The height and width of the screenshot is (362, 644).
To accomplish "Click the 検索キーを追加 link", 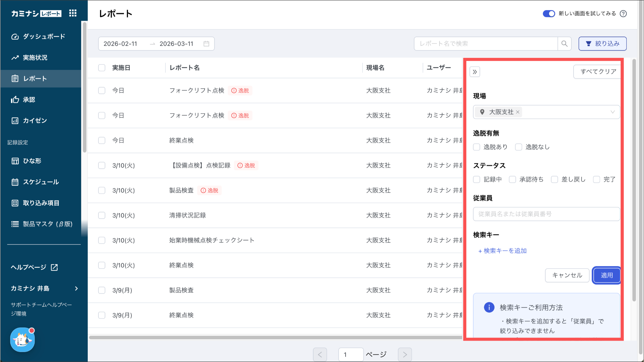I will click(x=502, y=251).
